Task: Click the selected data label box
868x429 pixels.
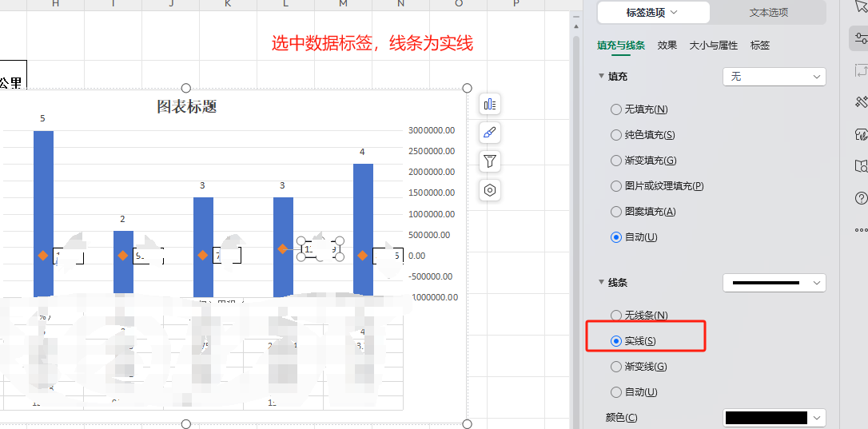Action: pos(321,249)
